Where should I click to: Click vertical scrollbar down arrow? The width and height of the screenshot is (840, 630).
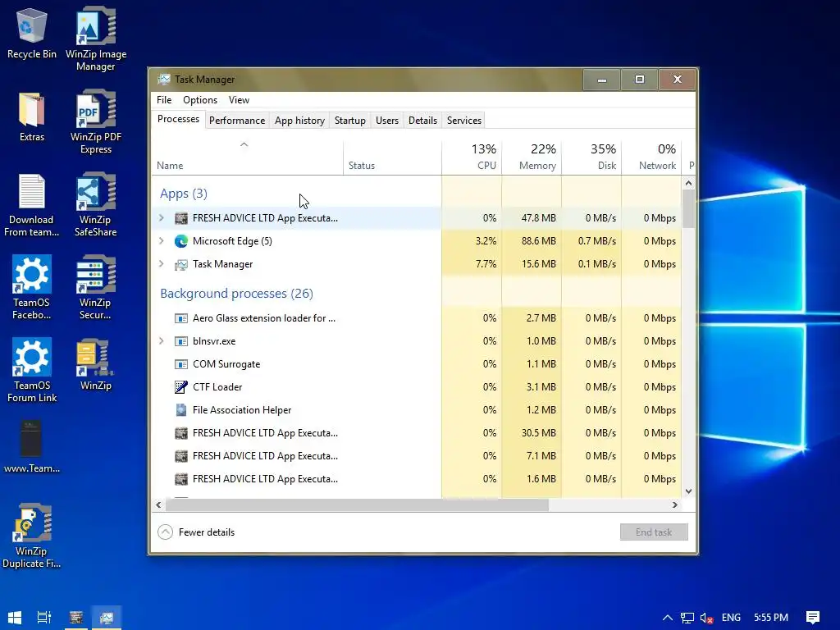click(x=688, y=491)
